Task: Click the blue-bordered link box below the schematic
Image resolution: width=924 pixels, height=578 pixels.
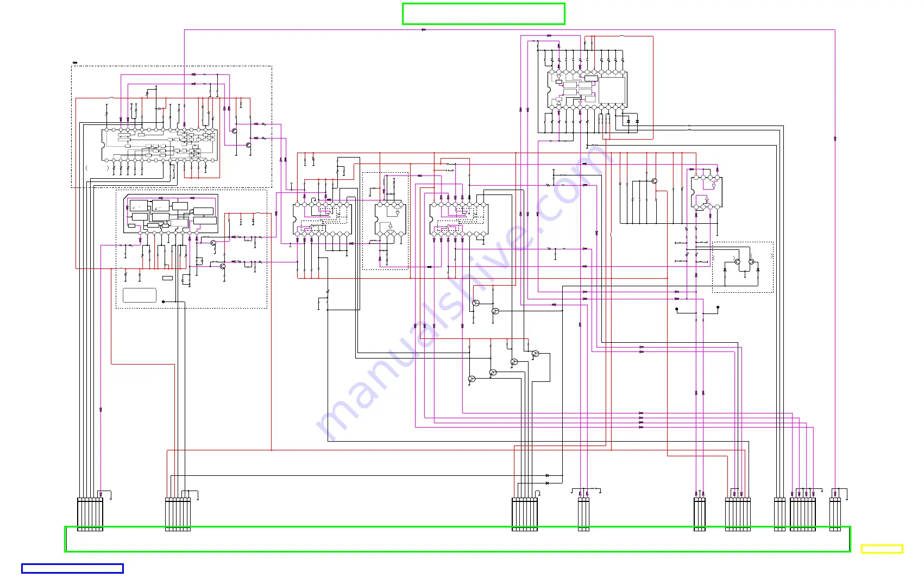Action: [x=72, y=568]
